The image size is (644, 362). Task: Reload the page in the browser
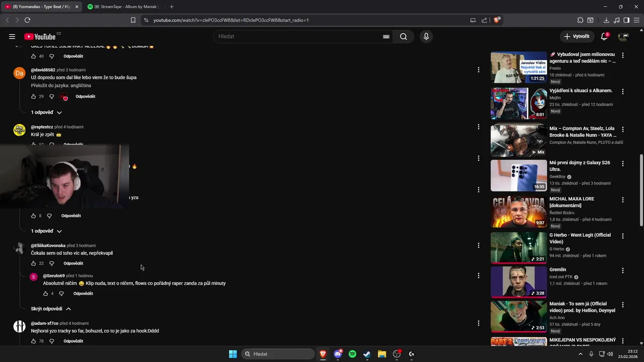tap(27, 20)
